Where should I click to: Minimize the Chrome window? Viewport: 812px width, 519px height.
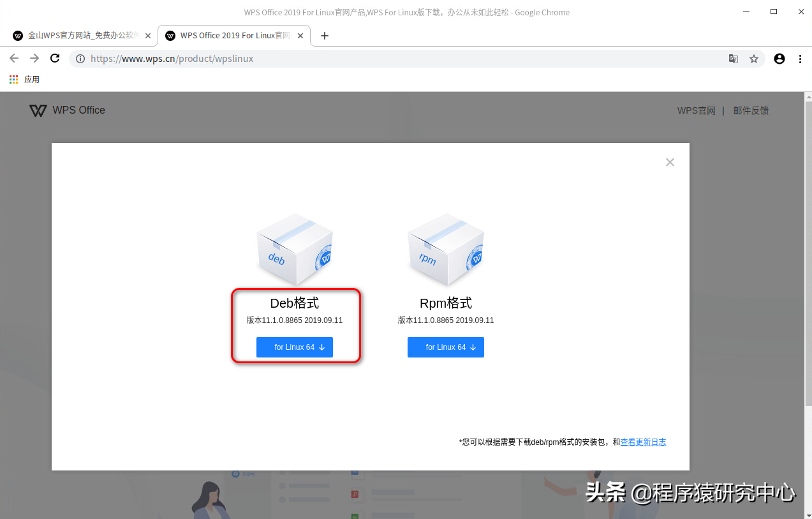click(x=747, y=11)
